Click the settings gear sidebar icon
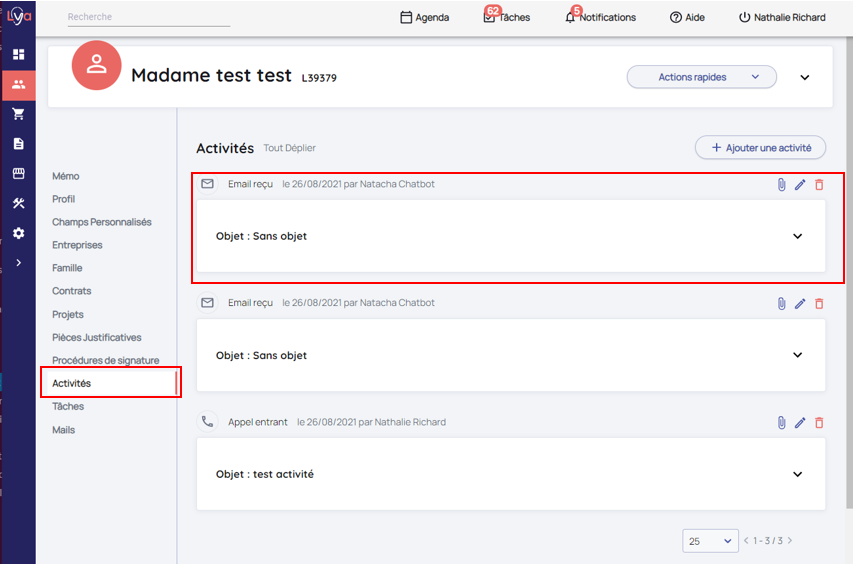Screen dimensions: 854x564 [x=18, y=233]
